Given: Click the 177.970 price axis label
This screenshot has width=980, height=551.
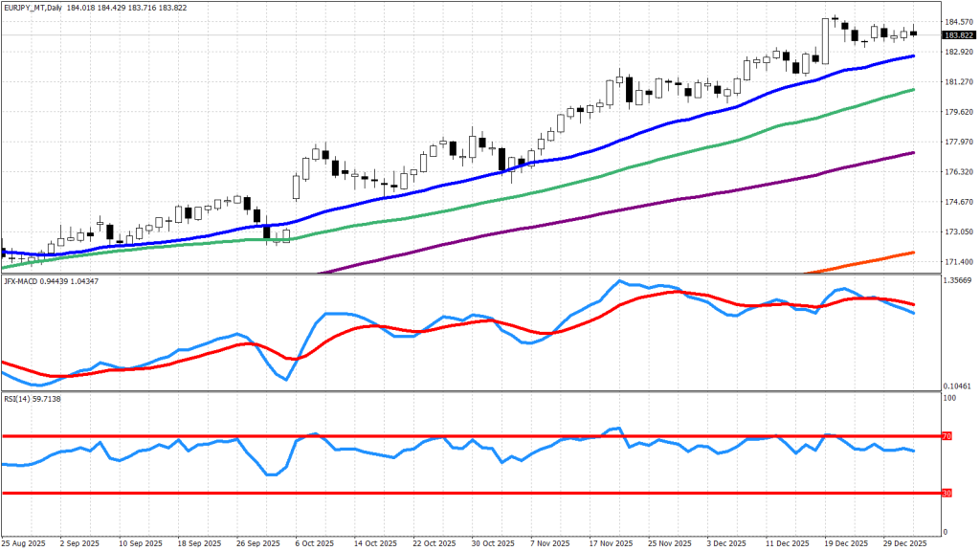Looking at the screenshot, I should pyautogui.click(x=959, y=142).
